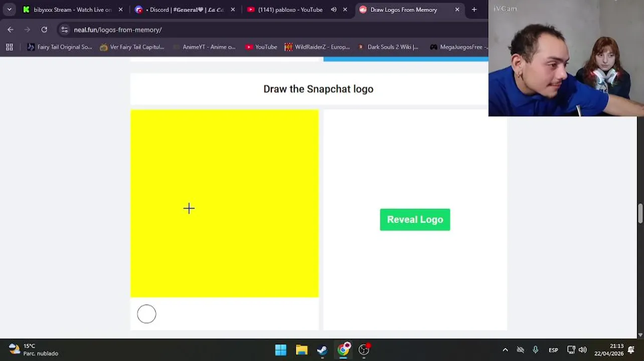Close the Discord tab
This screenshot has height=361, width=644.
point(233,10)
